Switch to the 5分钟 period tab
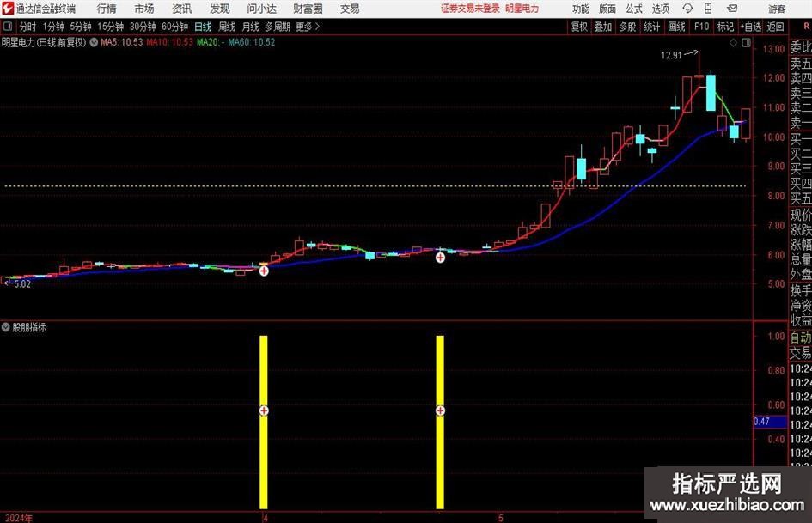This screenshot has width=812, height=523. click(x=80, y=27)
